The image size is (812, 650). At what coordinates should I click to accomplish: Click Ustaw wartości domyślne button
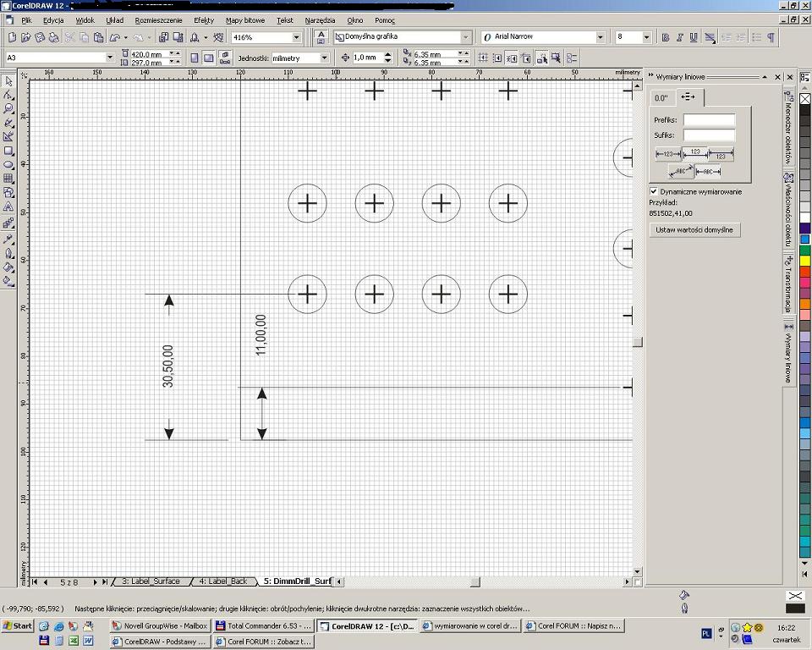point(694,229)
